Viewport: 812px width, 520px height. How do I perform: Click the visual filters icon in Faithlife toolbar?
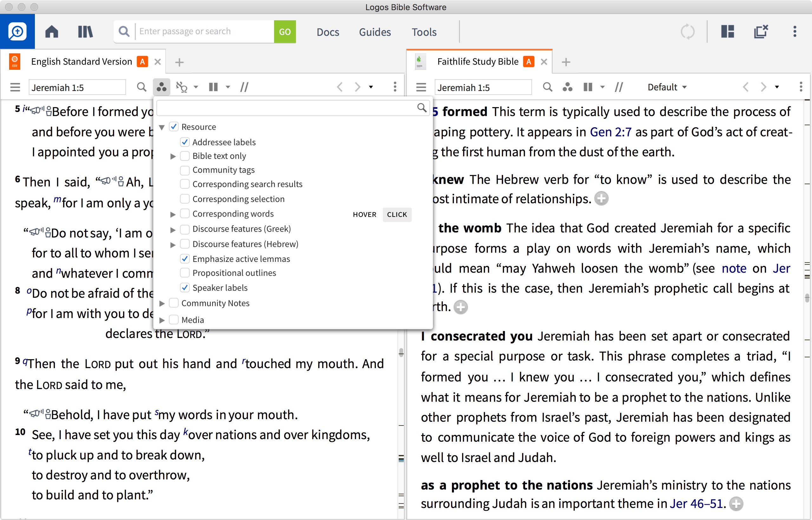click(567, 87)
